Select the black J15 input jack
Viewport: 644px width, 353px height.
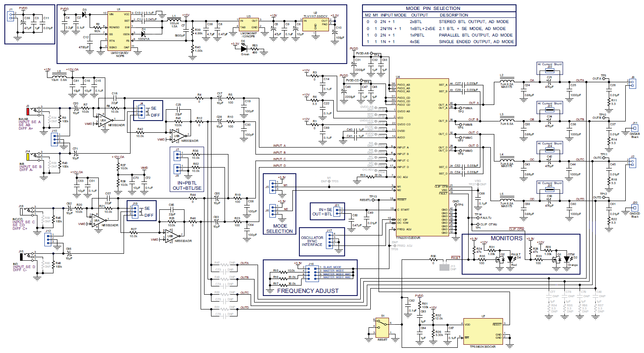tap(21, 256)
